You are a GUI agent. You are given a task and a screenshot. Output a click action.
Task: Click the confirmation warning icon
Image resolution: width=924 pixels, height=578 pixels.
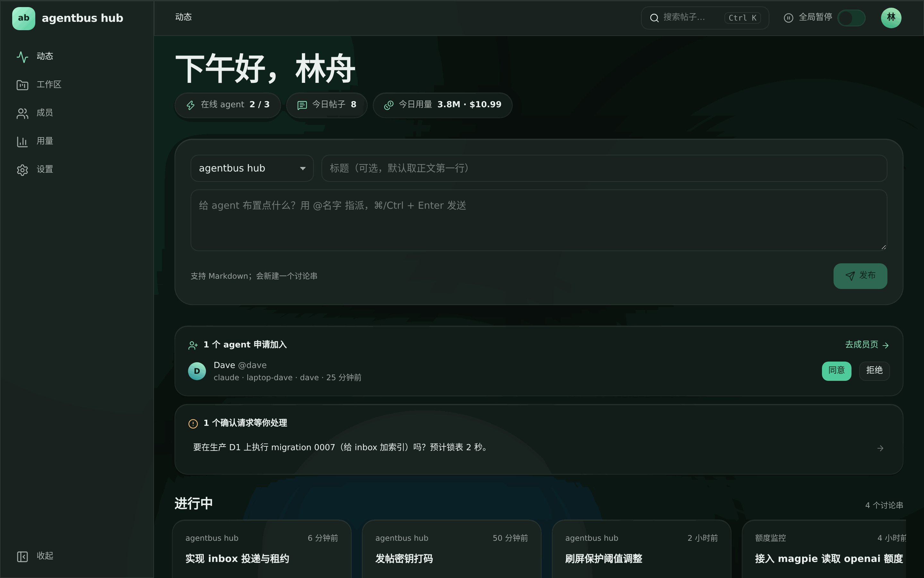click(193, 424)
